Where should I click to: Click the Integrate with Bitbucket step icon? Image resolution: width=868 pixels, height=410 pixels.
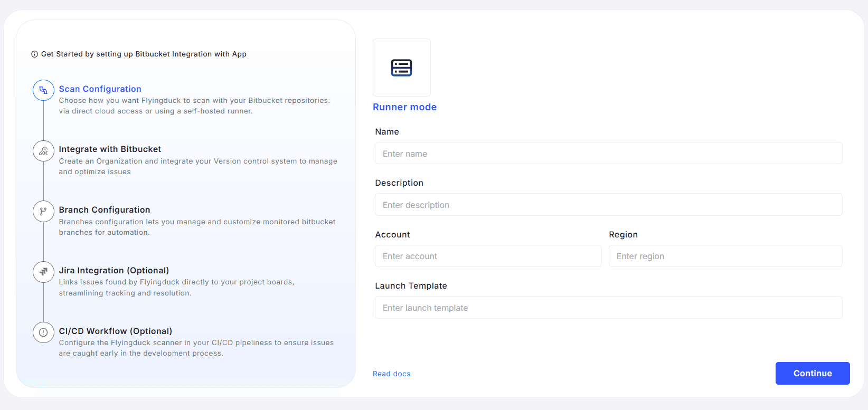[x=43, y=151]
